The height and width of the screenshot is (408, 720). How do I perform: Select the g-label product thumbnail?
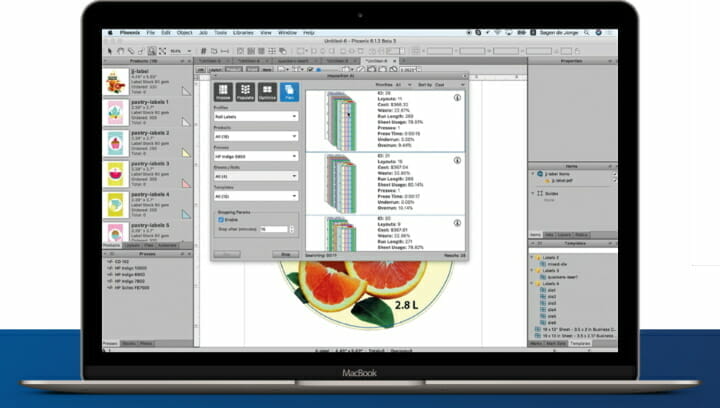click(x=116, y=82)
